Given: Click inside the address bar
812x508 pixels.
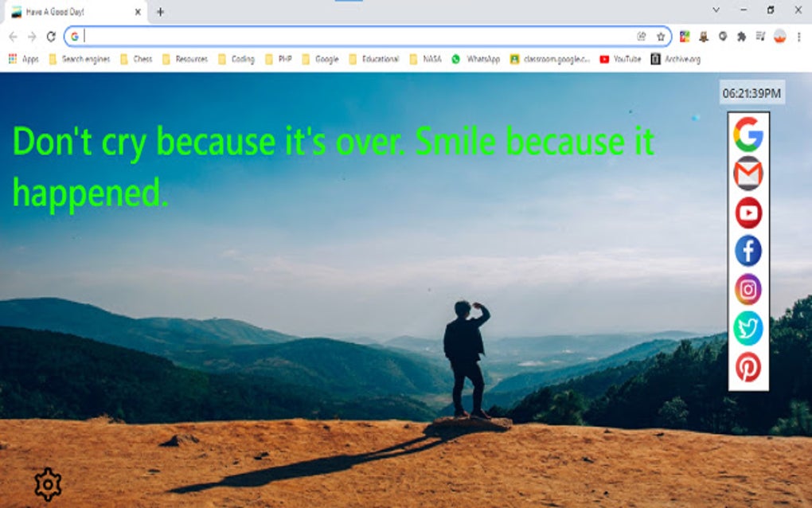Looking at the screenshot, I should pyautogui.click(x=318, y=36).
